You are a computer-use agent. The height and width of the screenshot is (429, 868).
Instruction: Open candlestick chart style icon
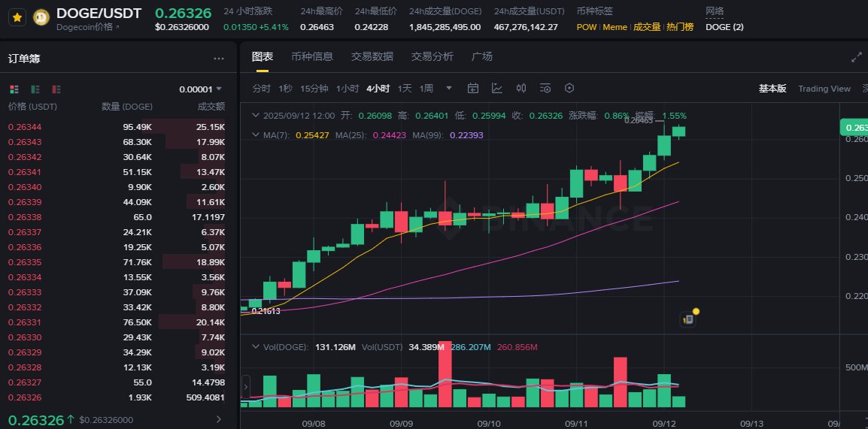(521, 89)
